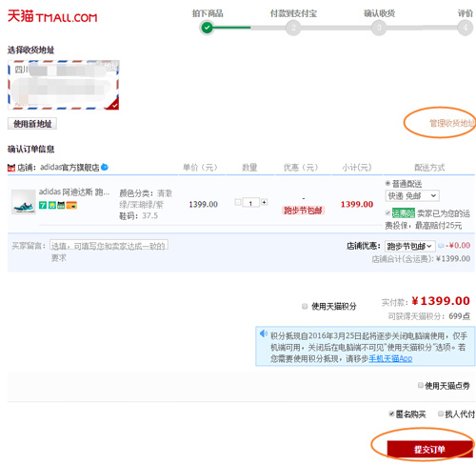This screenshot has width=476, height=464.
Task: Click the step 2 circle for 付款到支付宝
Action: 293,28
